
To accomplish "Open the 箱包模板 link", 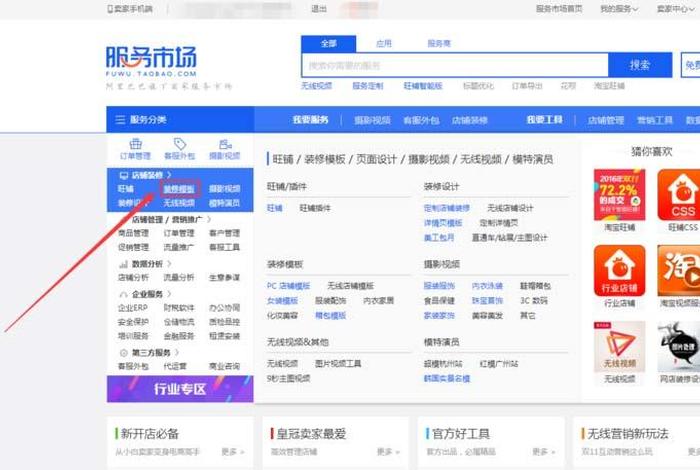I will [x=330, y=316].
